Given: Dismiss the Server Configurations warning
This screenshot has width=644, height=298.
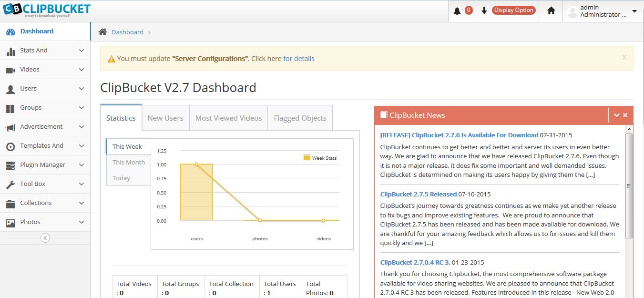Looking at the screenshot, I should pos(624,58).
